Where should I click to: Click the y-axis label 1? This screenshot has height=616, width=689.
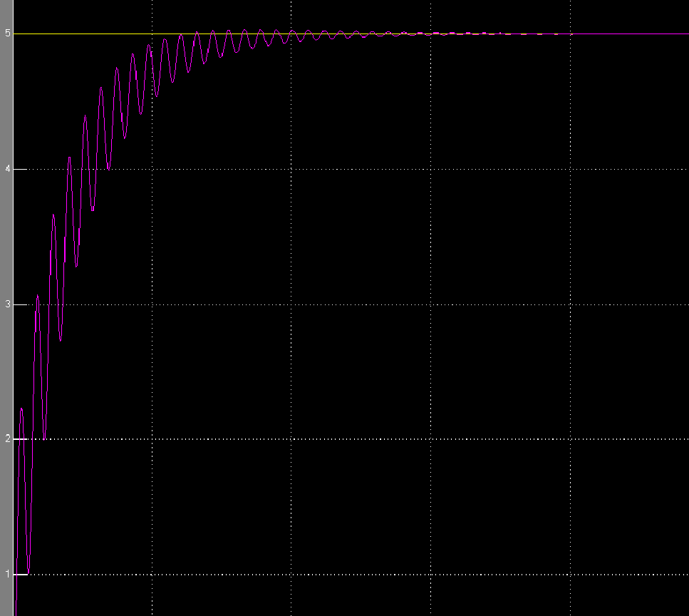click(7, 574)
